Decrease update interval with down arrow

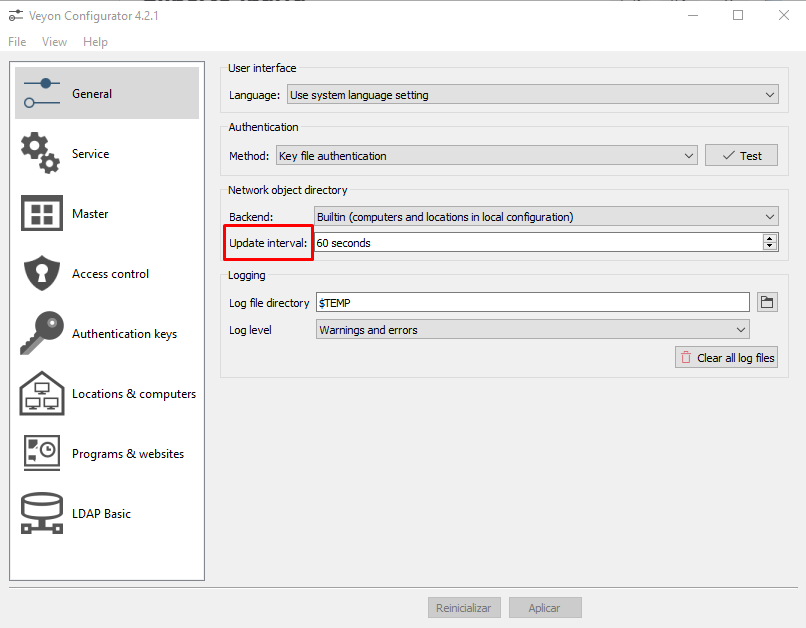pyautogui.click(x=770, y=246)
